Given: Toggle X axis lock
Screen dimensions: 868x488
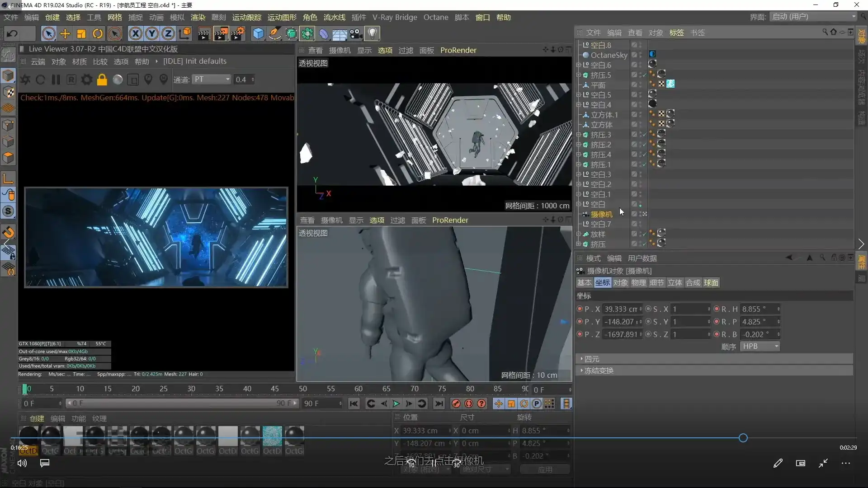Looking at the screenshot, I should [x=135, y=33].
